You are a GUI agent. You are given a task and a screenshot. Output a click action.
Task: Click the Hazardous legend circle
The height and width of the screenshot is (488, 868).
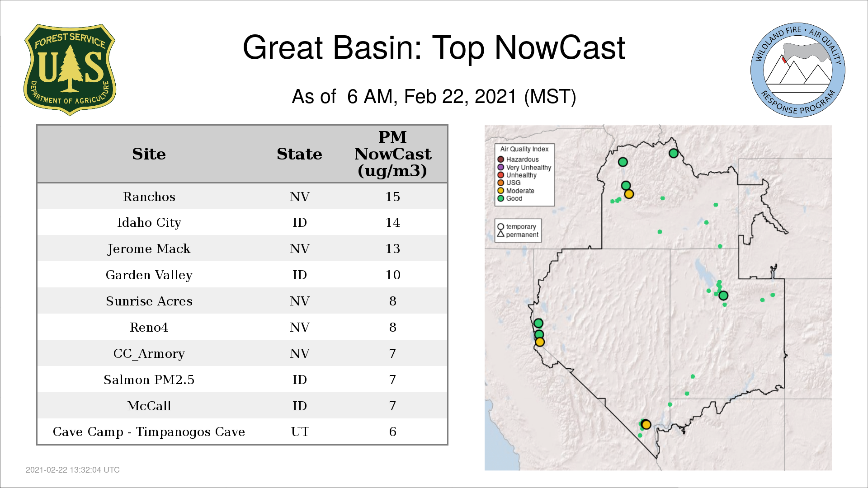[500, 160]
